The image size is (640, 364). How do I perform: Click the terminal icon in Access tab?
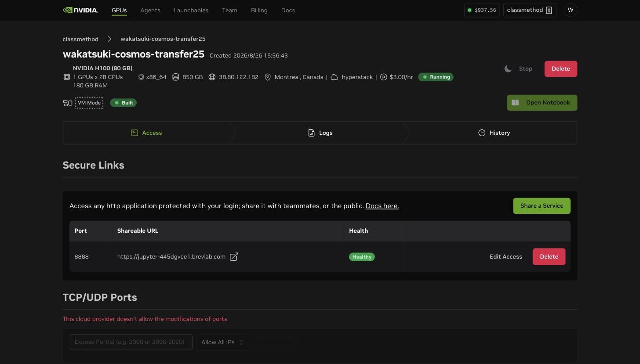tap(135, 133)
